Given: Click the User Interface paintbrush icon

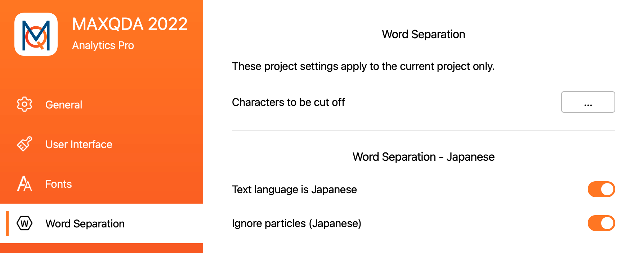Looking at the screenshot, I should (24, 144).
